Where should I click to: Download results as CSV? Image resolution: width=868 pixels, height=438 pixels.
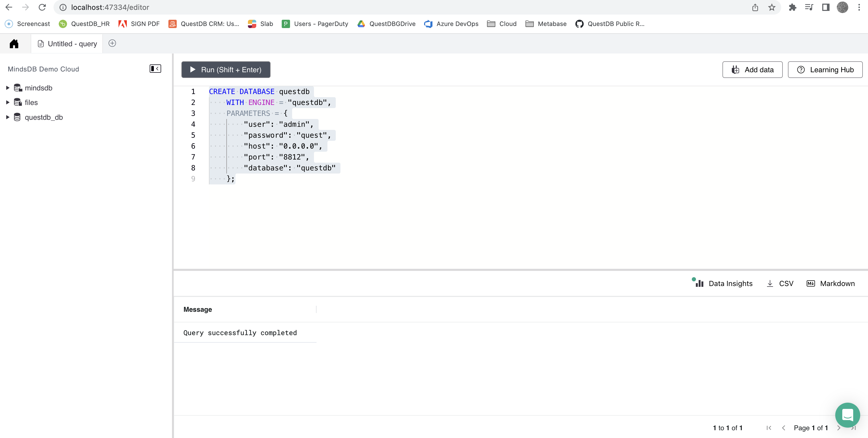pos(780,283)
